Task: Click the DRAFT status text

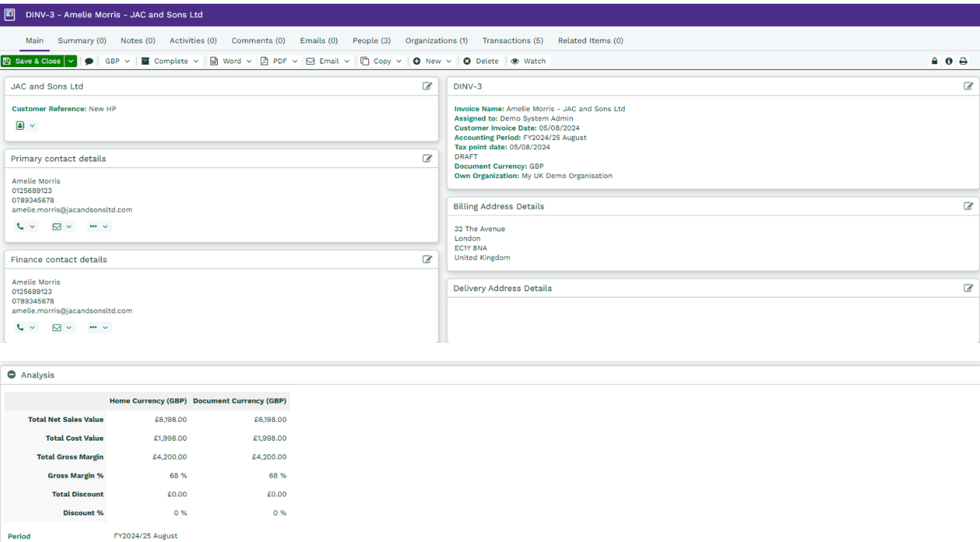Action: click(466, 157)
